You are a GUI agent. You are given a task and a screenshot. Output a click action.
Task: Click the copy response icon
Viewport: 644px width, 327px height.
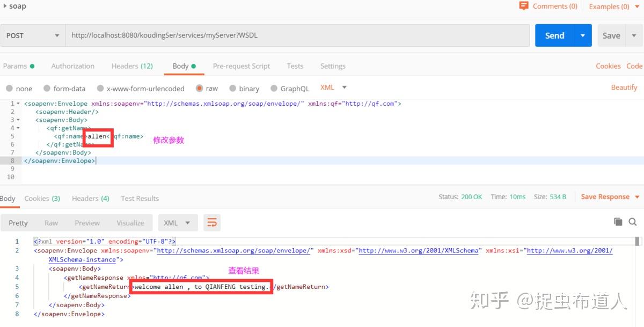coord(618,221)
